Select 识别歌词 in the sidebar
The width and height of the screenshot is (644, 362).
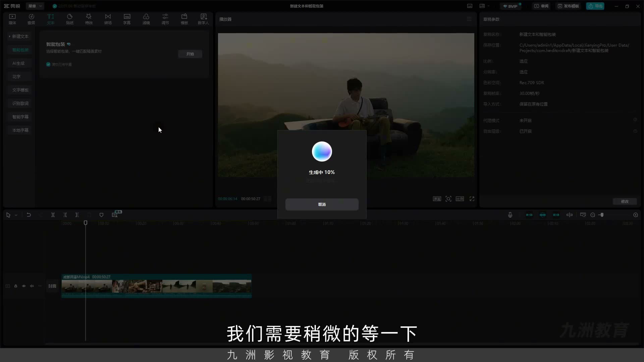point(20,103)
